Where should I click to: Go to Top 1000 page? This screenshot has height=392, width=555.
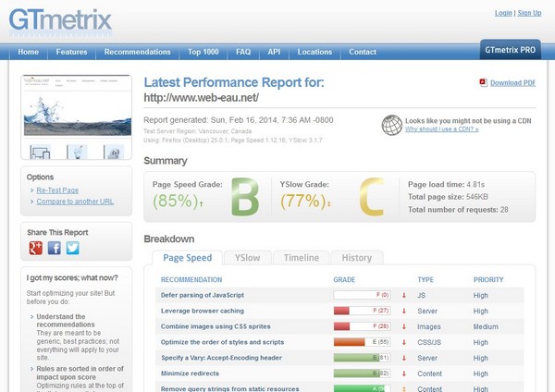[x=203, y=52]
